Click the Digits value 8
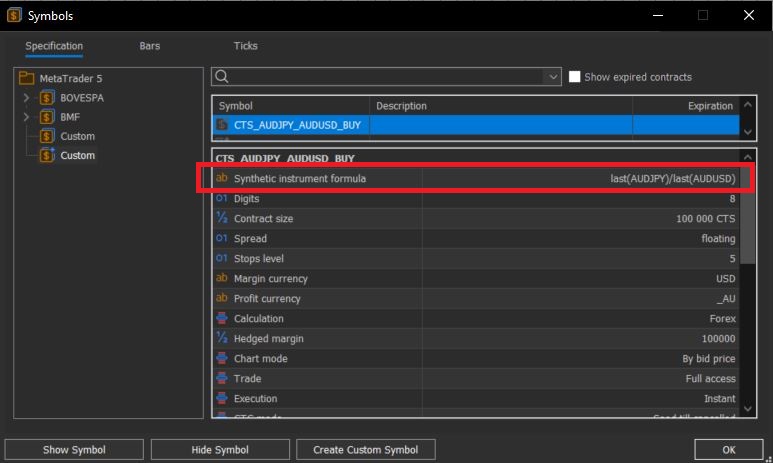The width and height of the screenshot is (773, 463). tap(732, 198)
